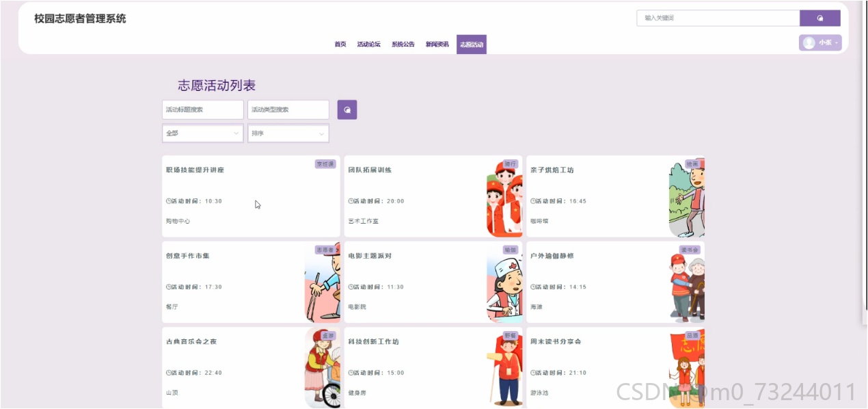Expand the 小张 user menu
The image size is (868, 409).
tap(820, 42)
